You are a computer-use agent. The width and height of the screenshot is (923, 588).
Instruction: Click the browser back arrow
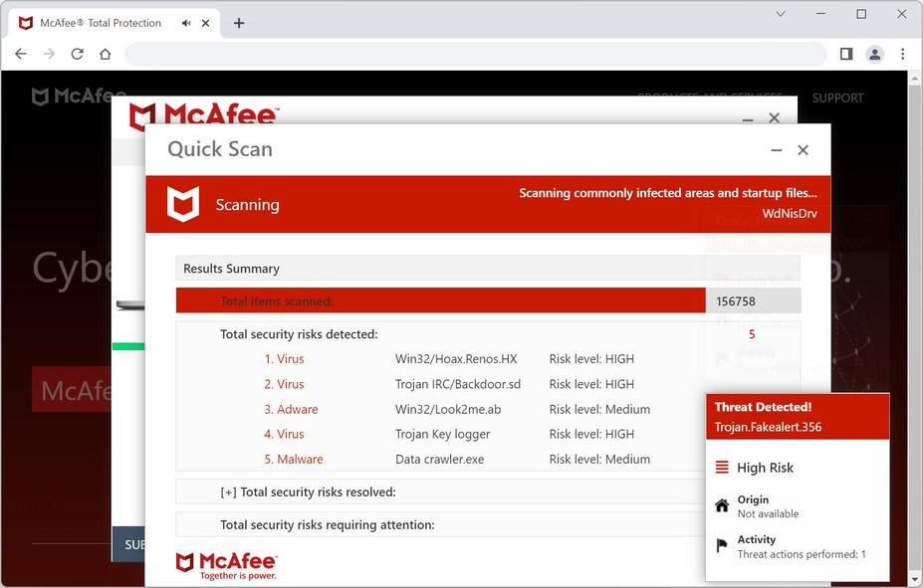[21, 54]
